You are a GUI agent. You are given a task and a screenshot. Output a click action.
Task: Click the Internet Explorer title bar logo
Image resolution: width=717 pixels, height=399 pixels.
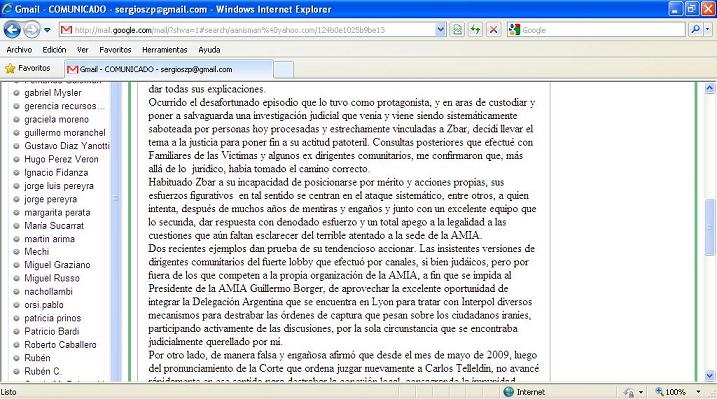[7, 9]
